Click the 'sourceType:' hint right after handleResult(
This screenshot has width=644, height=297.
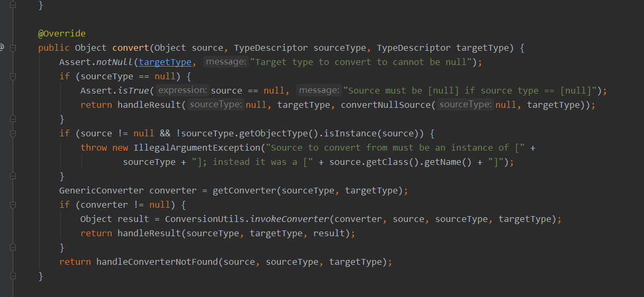[x=216, y=105]
